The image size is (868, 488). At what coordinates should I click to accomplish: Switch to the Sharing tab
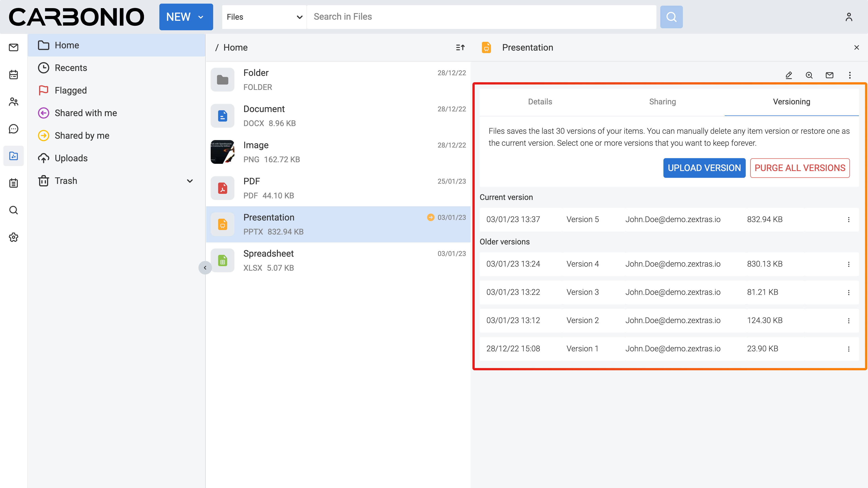click(x=662, y=102)
